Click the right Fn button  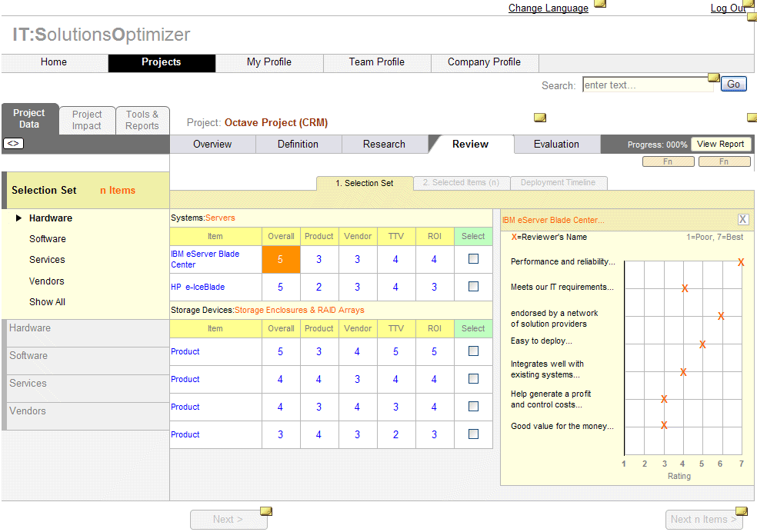(724, 161)
